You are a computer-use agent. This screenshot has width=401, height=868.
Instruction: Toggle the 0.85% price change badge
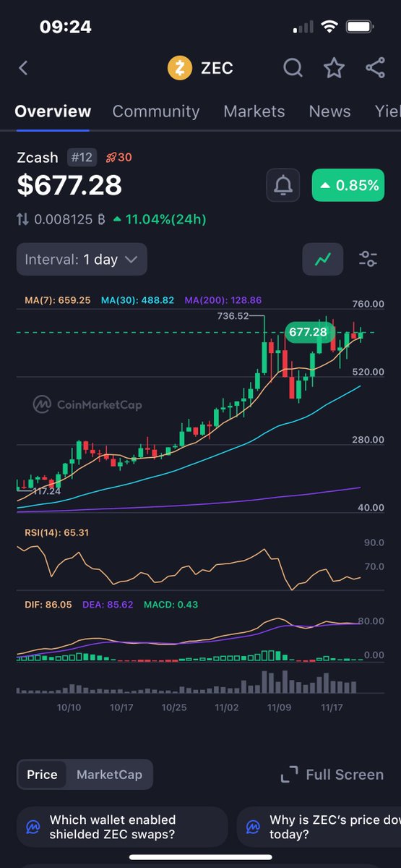pyautogui.click(x=348, y=186)
